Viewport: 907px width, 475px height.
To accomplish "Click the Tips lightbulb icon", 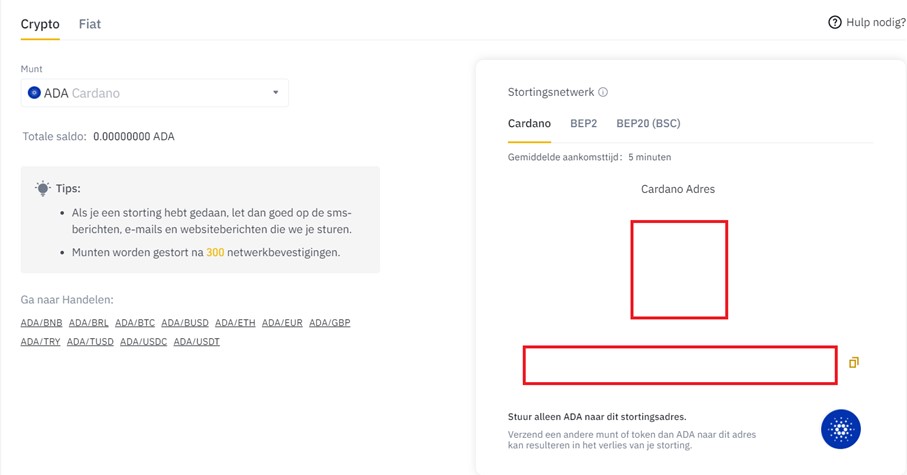I will [42, 188].
